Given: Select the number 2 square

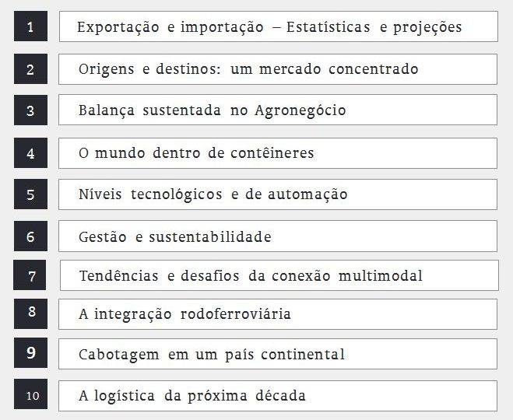Looking at the screenshot, I should (x=30, y=69).
